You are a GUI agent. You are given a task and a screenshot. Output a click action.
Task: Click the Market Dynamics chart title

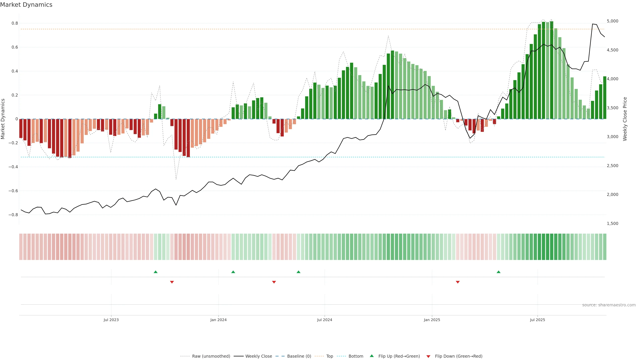[26, 5]
